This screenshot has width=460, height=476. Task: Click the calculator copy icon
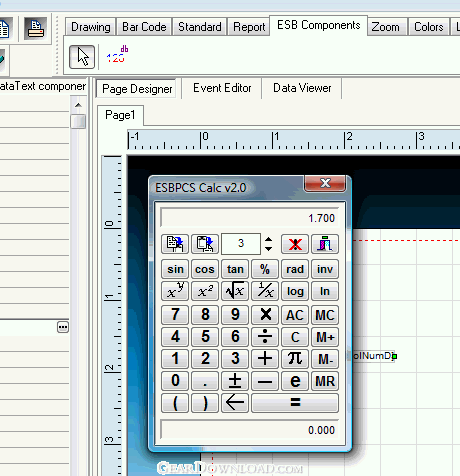(175, 244)
